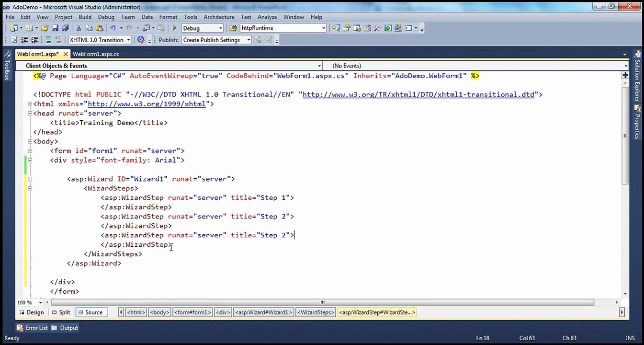This screenshot has width=644, height=345.
Task: Switch to Split view
Action: 61,312
